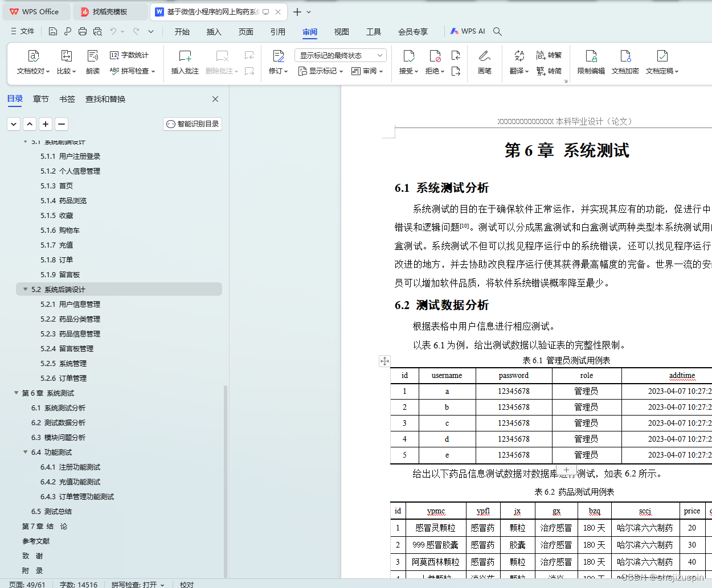Open the 文件 menu

(23, 31)
